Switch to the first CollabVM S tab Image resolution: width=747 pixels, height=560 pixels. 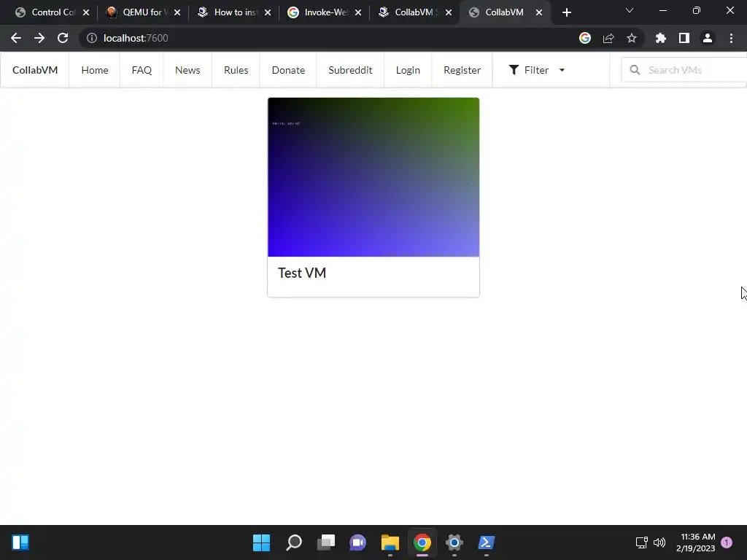pyautogui.click(x=414, y=12)
